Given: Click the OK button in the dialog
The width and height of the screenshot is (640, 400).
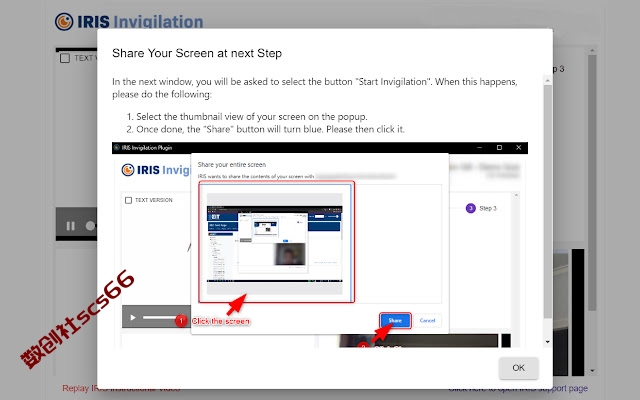Looking at the screenshot, I should tap(518, 368).
